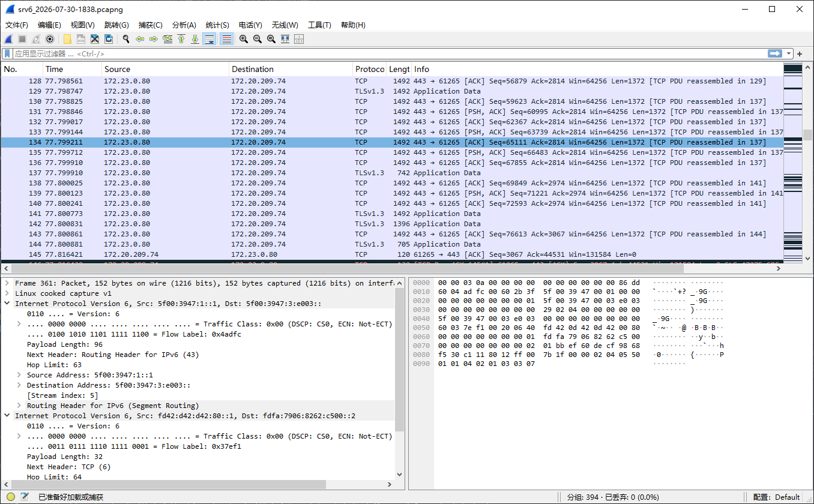Screen dimensions: 814x504
Task: Sort by the Protocol column header
Action: click(369, 69)
